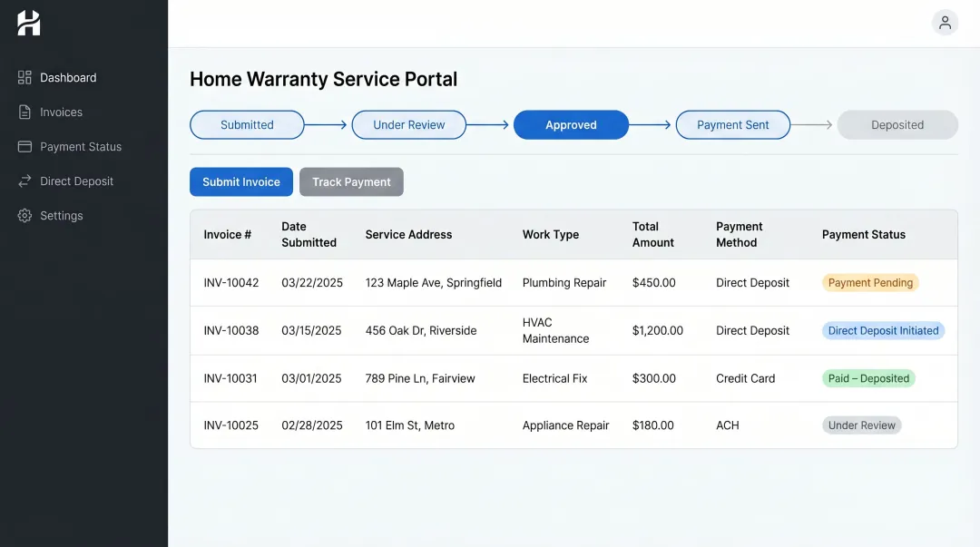Select Direct Deposit in sidebar
The width and height of the screenshot is (980, 547).
(x=76, y=181)
